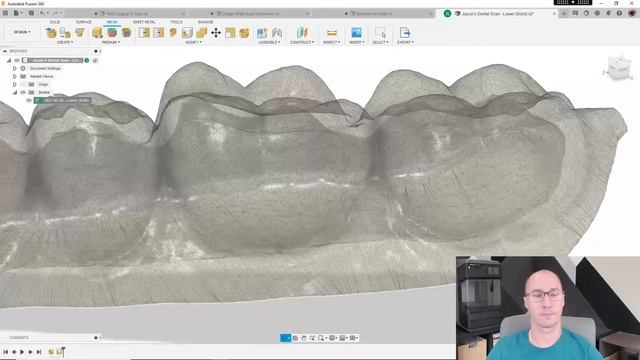Open the Construct dropdown menu
The height and width of the screenshot is (360, 640).
(302, 42)
